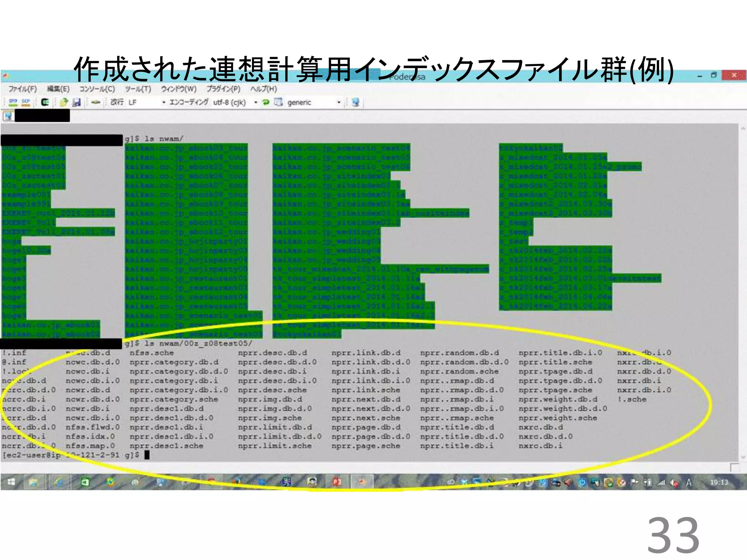
Task: Click nprr.page.sche in the listing
Action: (366, 446)
